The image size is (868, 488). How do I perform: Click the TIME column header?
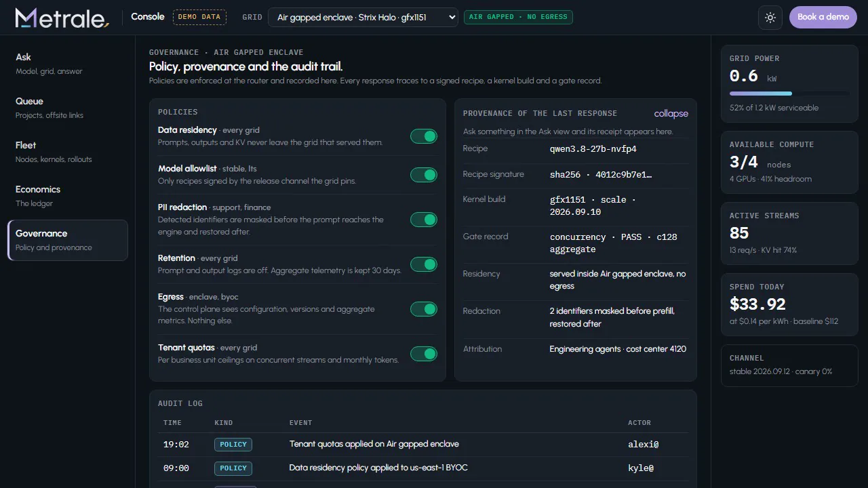click(172, 423)
